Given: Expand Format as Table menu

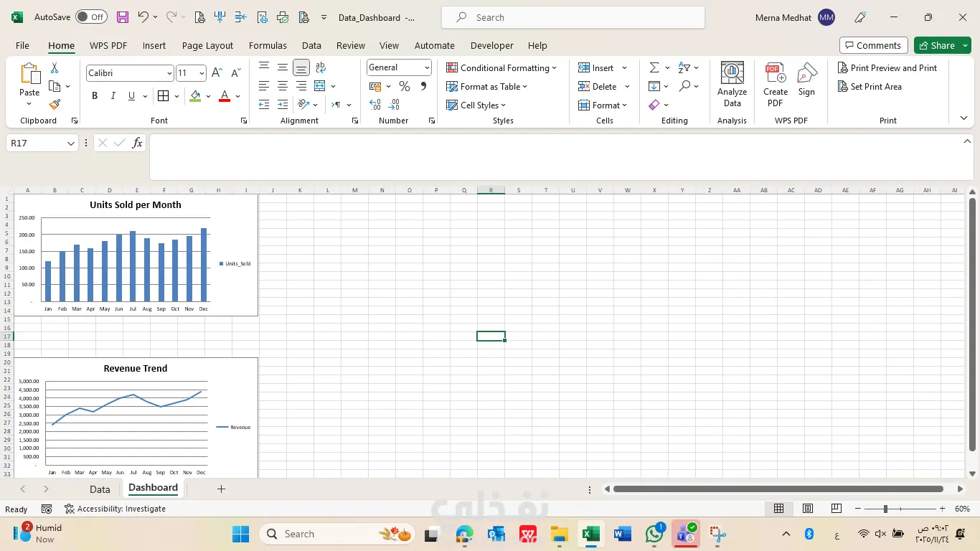Looking at the screenshot, I should (x=487, y=87).
